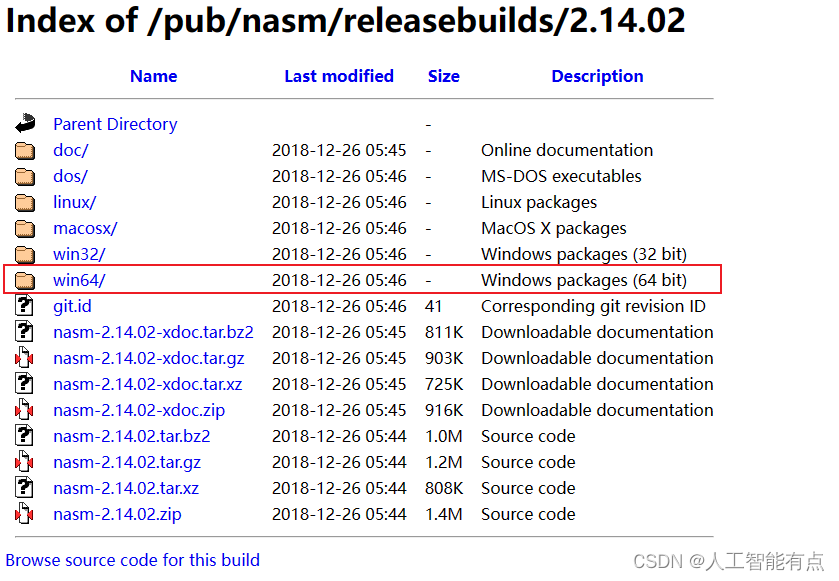Image resolution: width=839 pixels, height=581 pixels.
Task: Download nasm-2.14.02.tar.bz2 source archive
Action: click(132, 437)
